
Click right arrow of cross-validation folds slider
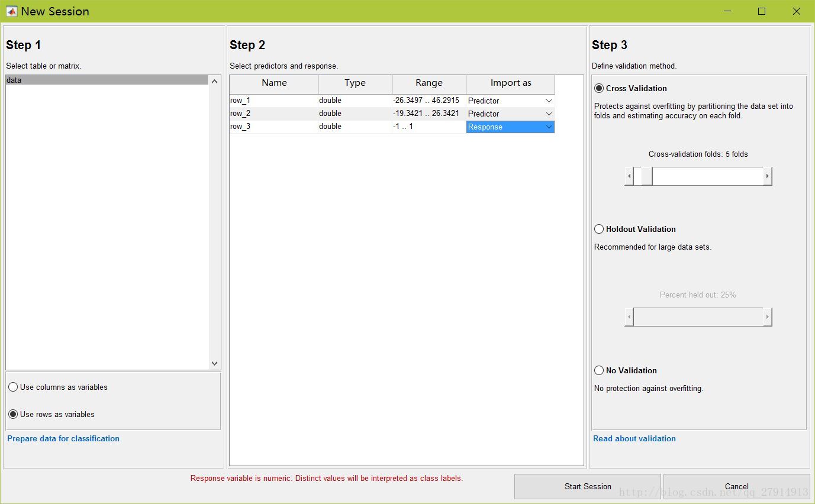[x=768, y=176]
